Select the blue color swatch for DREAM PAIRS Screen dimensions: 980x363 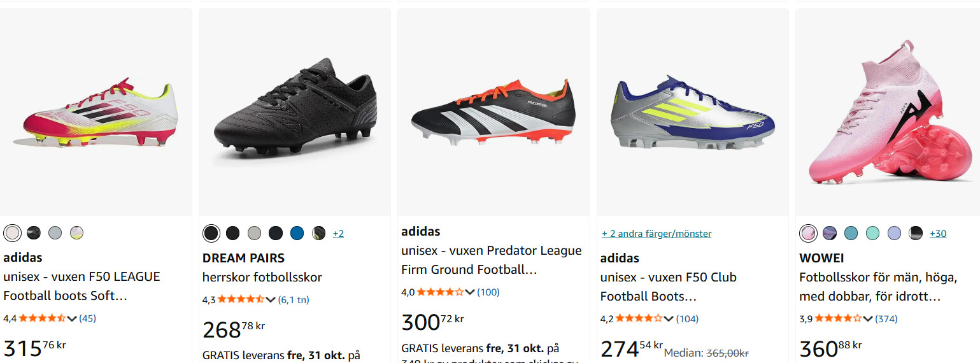pos(297,233)
